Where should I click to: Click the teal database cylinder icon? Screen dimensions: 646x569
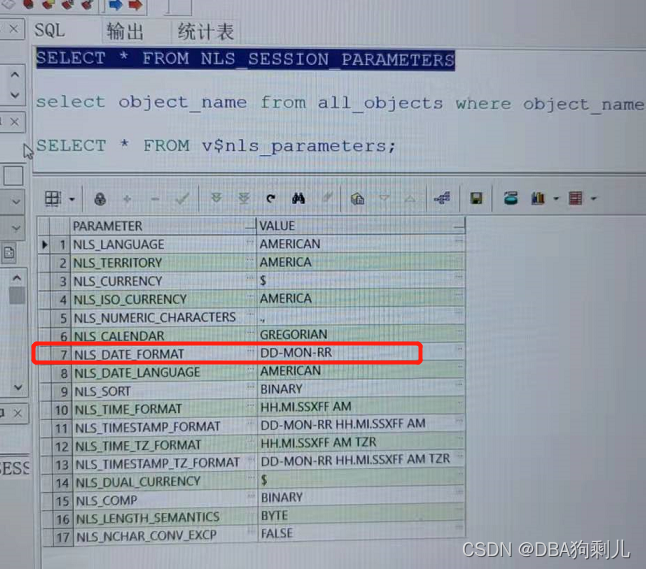coord(511,198)
